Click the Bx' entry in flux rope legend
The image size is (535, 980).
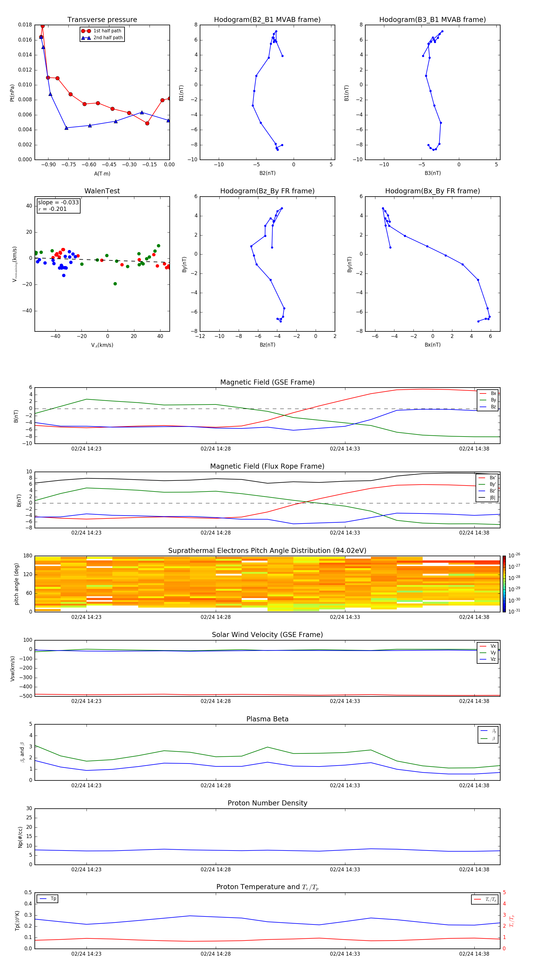pyautogui.click(x=487, y=478)
